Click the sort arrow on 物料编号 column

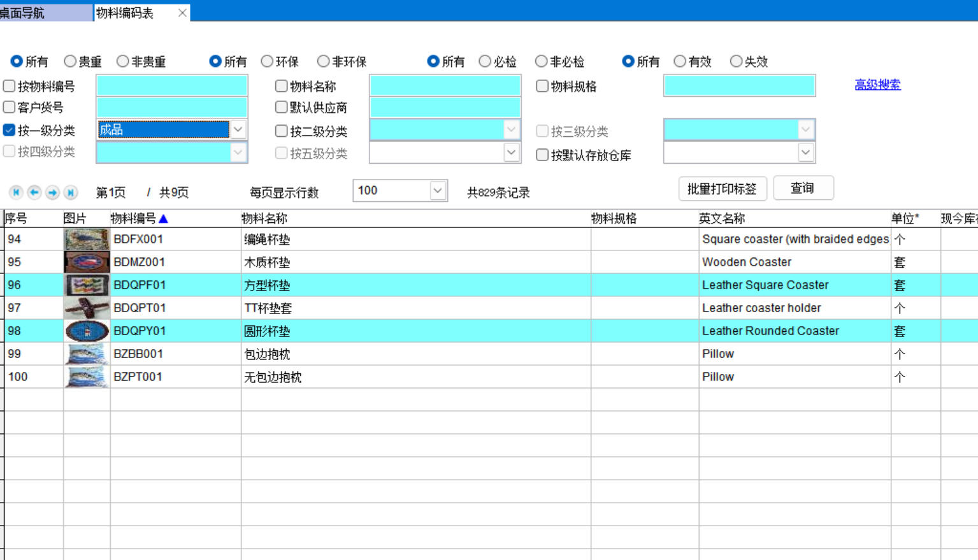click(163, 219)
